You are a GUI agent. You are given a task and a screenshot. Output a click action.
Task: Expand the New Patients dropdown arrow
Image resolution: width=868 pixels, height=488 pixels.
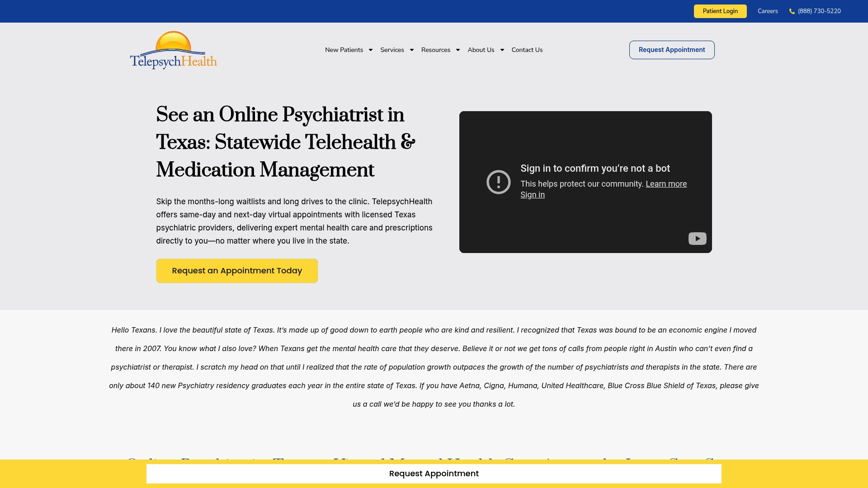[x=371, y=50]
